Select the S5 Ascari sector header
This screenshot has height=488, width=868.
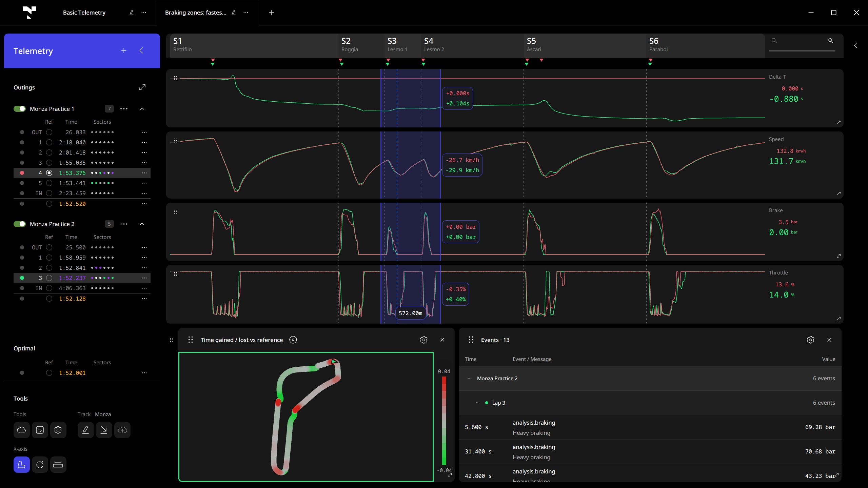585,45
